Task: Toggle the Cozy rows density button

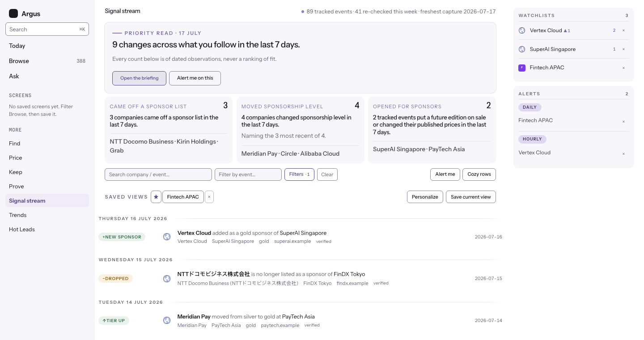Action: tap(479, 174)
